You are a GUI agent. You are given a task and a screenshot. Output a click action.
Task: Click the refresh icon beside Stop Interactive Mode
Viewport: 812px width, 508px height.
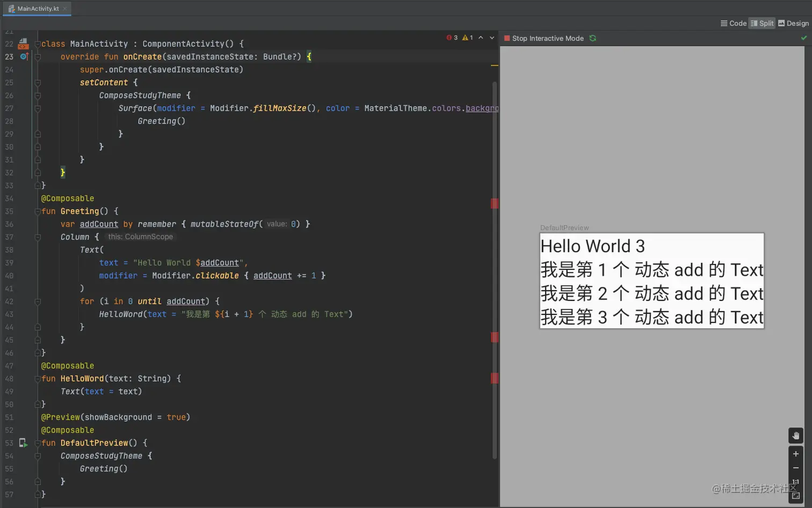[592, 38]
